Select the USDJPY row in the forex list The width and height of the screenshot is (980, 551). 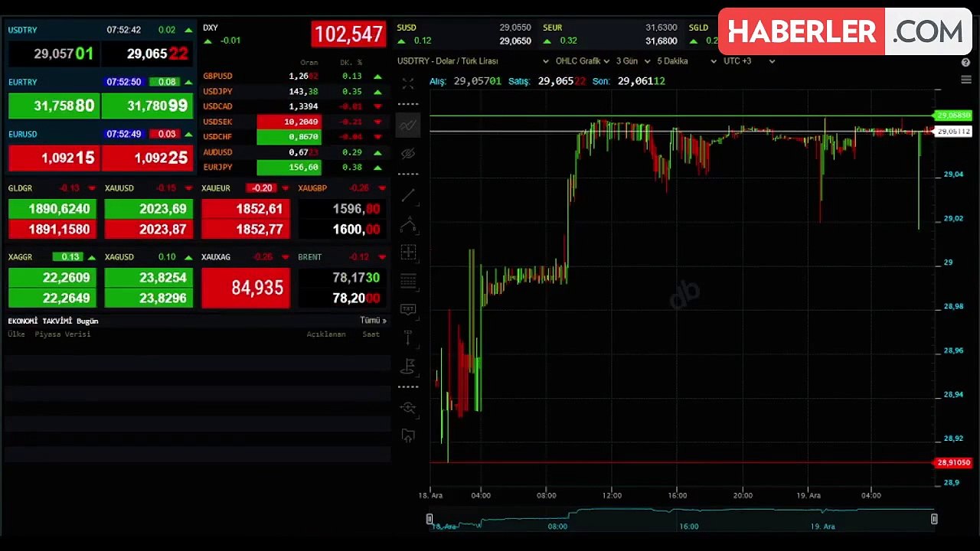[292, 92]
